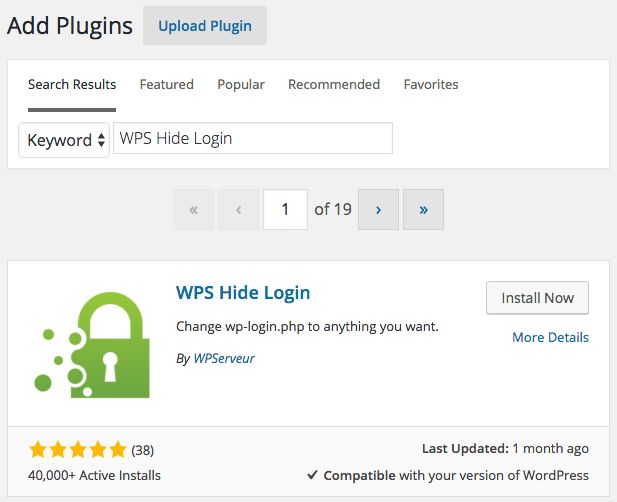Screen dimensions: 617x502
Task: Open the Popular plugins tab
Action: (x=241, y=85)
